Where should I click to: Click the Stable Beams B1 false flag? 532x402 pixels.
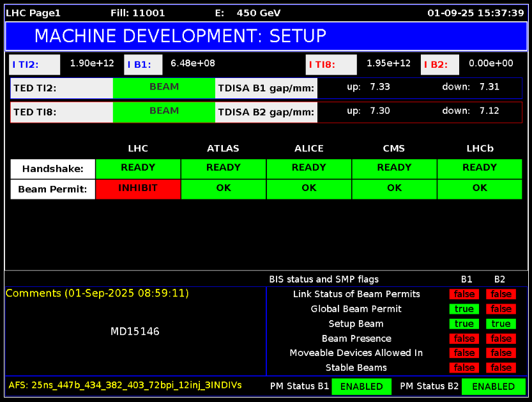[464, 367]
